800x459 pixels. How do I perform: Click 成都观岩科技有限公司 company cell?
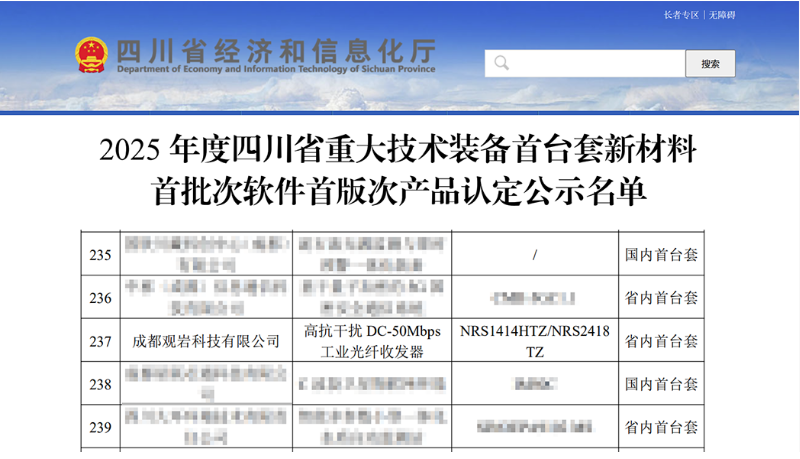coord(206,341)
